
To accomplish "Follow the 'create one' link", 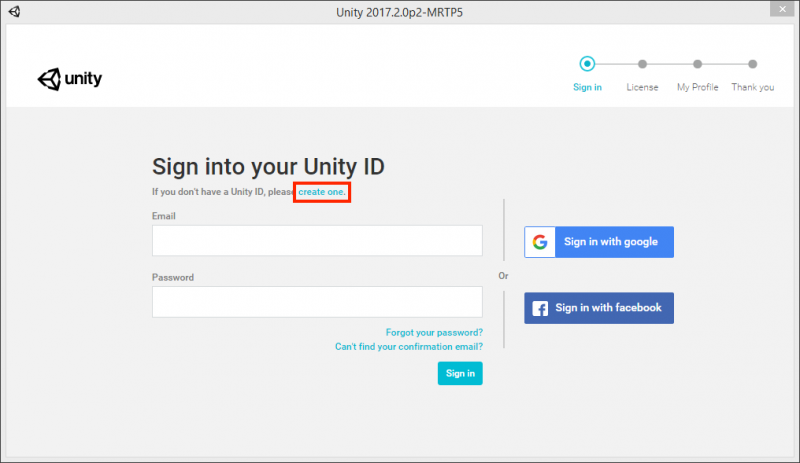I will (x=322, y=192).
